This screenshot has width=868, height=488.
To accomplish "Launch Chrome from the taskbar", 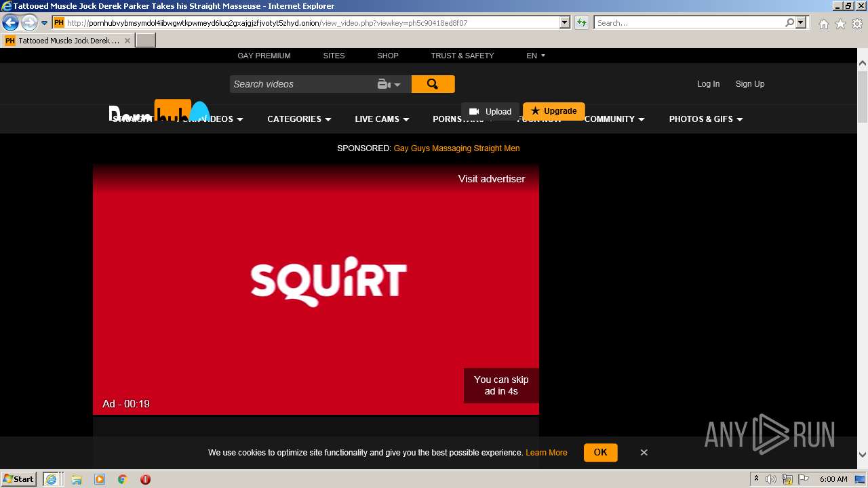I will tap(123, 479).
